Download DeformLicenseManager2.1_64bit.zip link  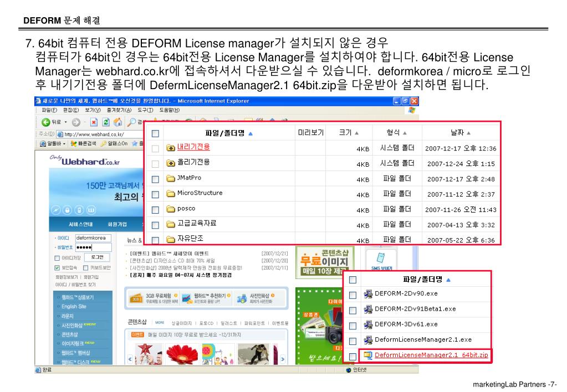[431, 355]
